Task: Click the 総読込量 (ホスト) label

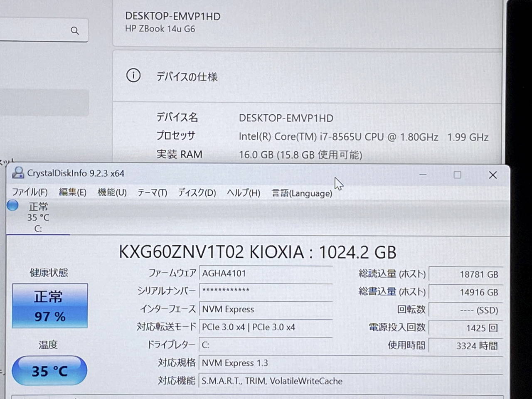Action: tap(392, 274)
